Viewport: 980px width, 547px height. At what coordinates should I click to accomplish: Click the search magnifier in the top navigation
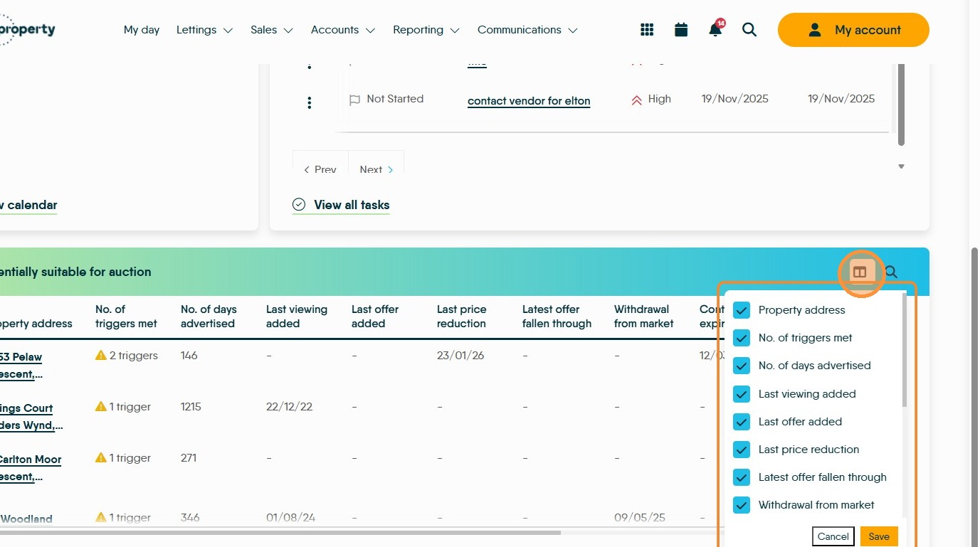pyautogui.click(x=749, y=30)
